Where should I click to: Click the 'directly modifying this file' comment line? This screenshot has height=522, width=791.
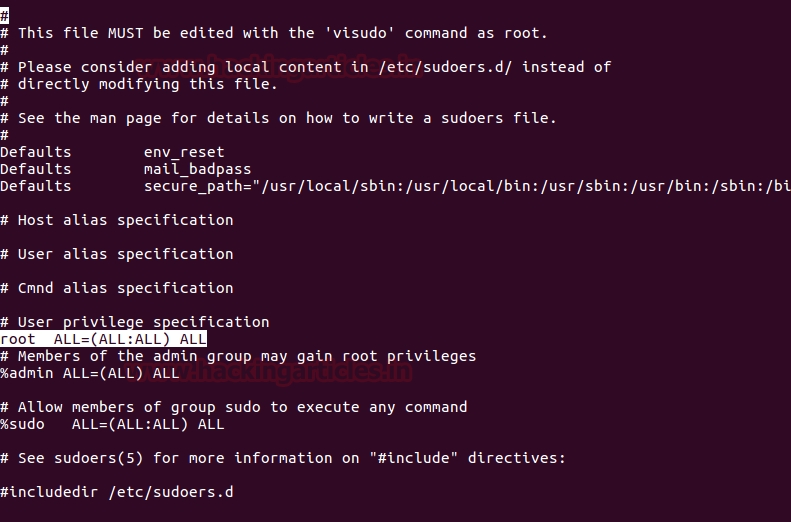(x=147, y=84)
